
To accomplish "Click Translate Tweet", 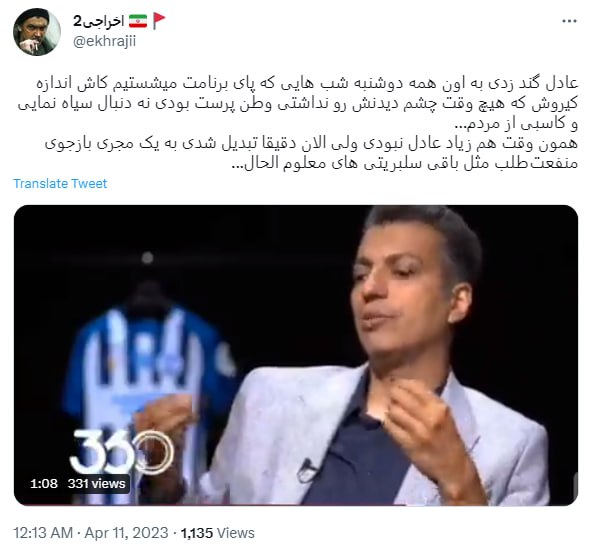I will pos(60,183).
